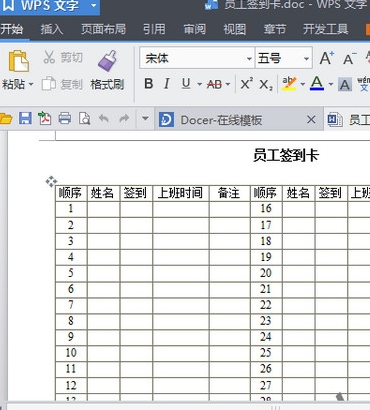This screenshot has width=370, height=410.
Task: Click the Open folder icon
Action: coord(6,118)
